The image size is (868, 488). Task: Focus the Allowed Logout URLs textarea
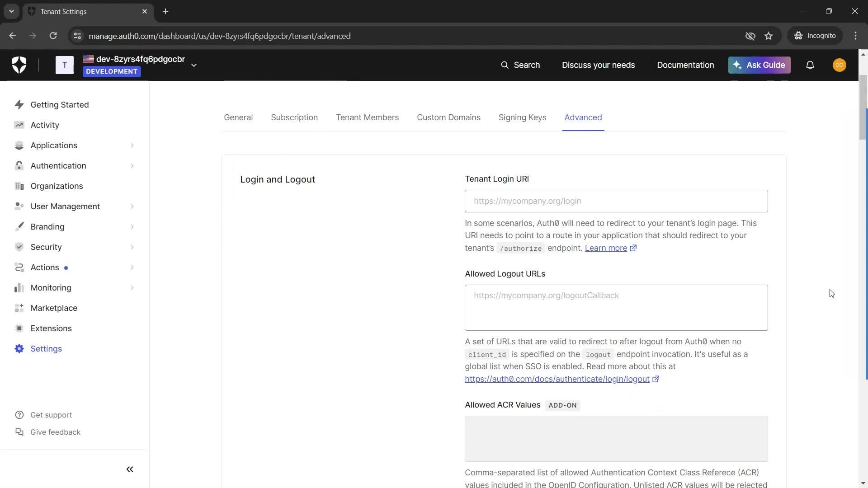point(616,308)
